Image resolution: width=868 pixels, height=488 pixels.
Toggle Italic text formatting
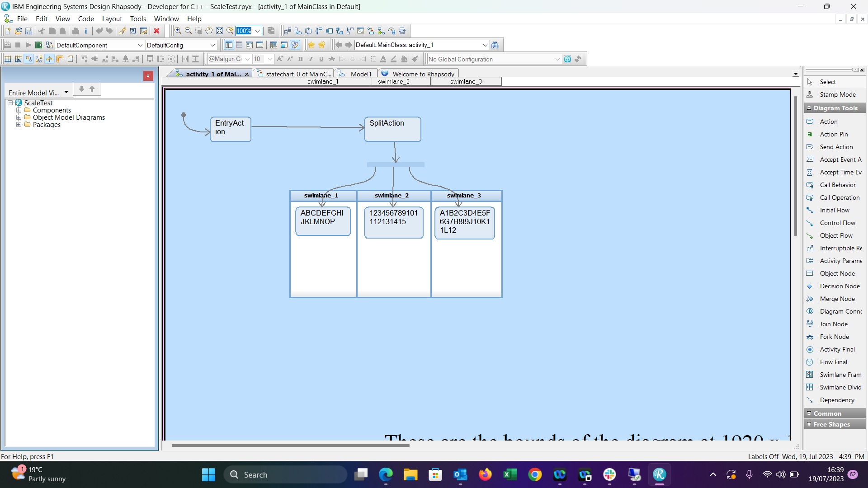click(311, 59)
